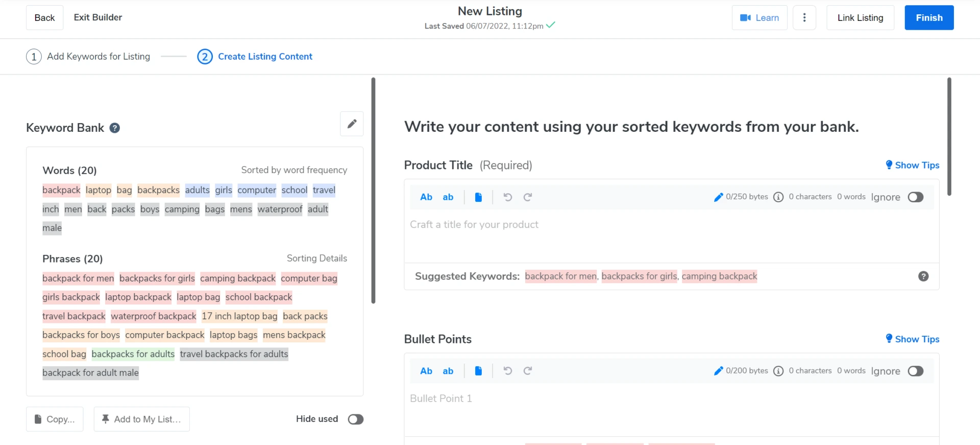Screen dimensions: 980x445
Task: Open the Copy... options button
Action: pos(55,419)
